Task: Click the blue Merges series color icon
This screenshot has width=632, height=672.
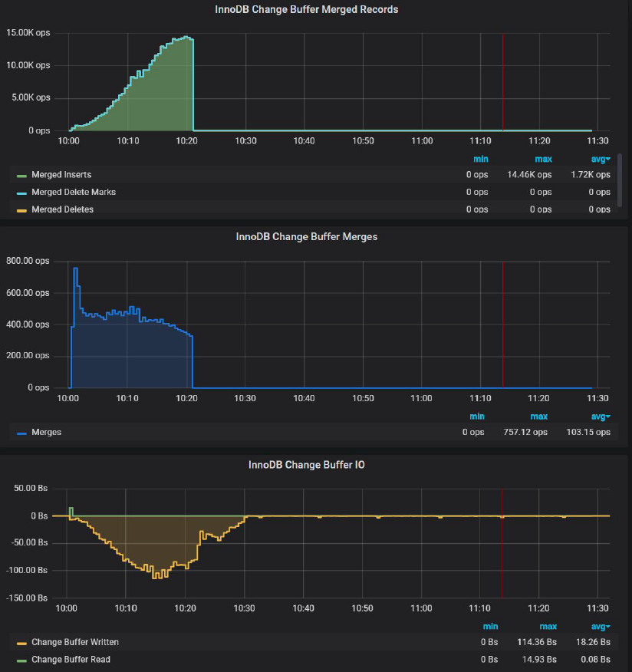Action: 21,433
